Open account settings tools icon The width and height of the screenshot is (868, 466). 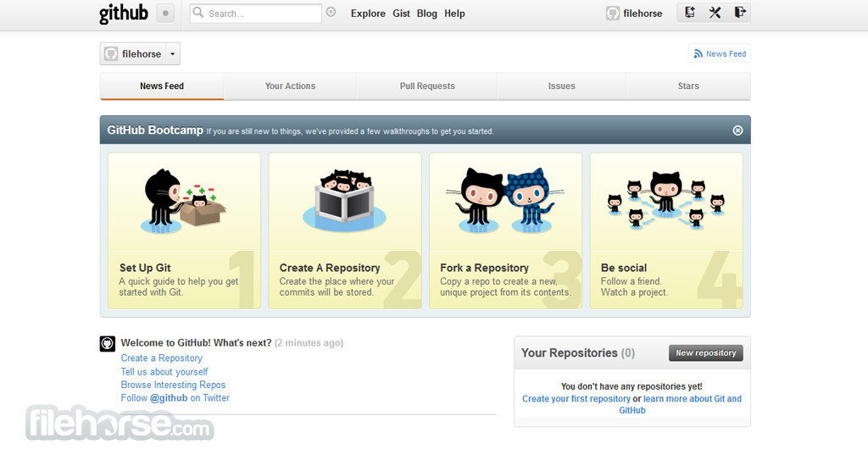click(715, 13)
